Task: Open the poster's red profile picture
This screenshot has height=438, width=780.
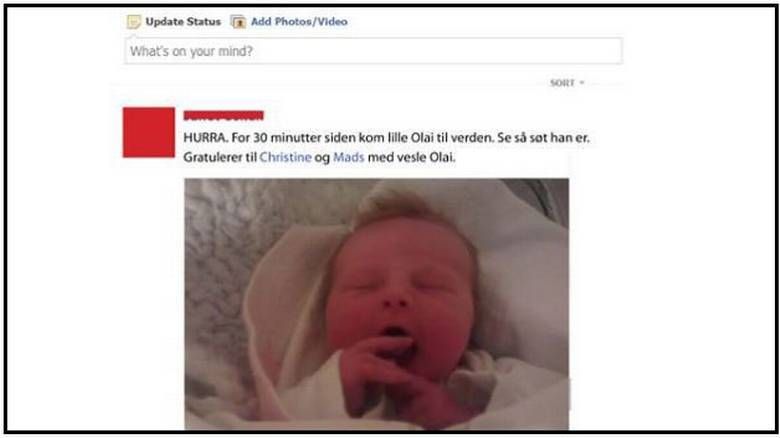Action: [149, 132]
